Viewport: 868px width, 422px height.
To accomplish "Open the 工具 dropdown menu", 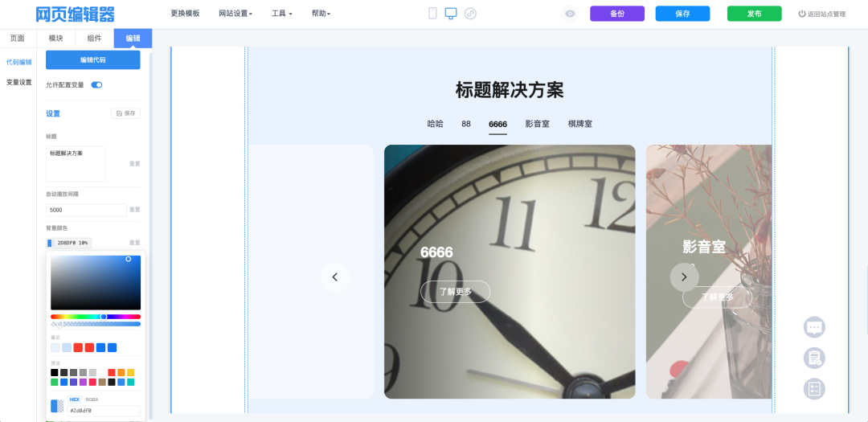I will pos(282,14).
